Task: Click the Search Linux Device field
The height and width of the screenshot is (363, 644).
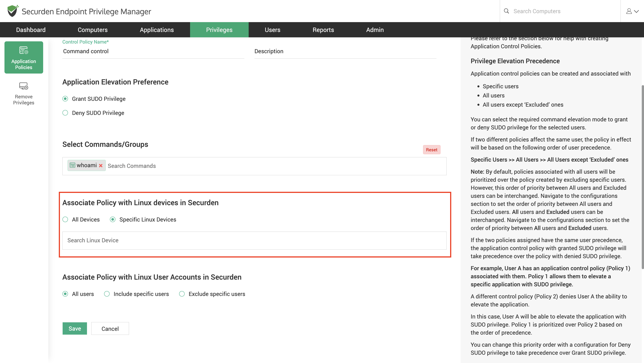Action: click(x=254, y=240)
